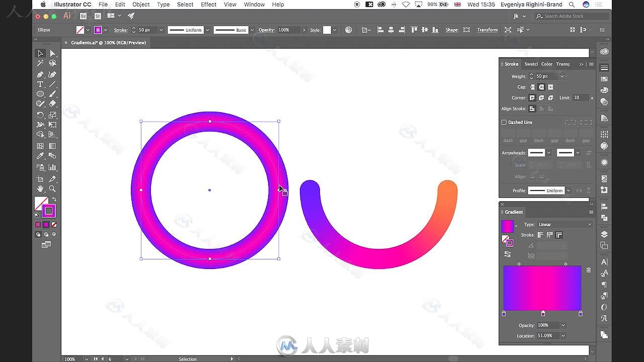The width and height of the screenshot is (644, 362).
Task: Apply gradient within stroke option
Action: coord(541,235)
